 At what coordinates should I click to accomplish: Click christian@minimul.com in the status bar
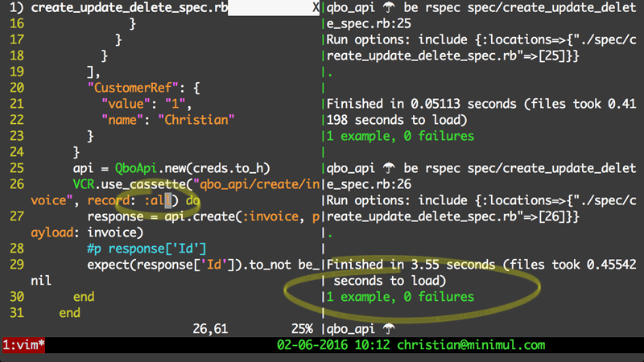coord(471,345)
